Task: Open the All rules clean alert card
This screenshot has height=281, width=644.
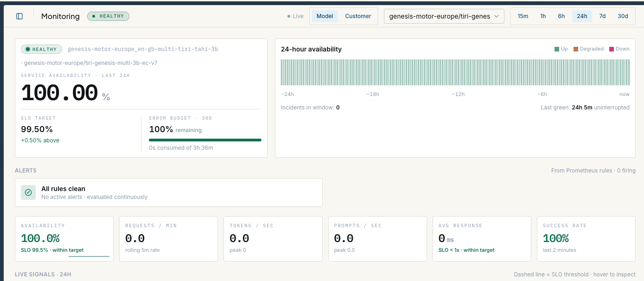Action: (169, 192)
